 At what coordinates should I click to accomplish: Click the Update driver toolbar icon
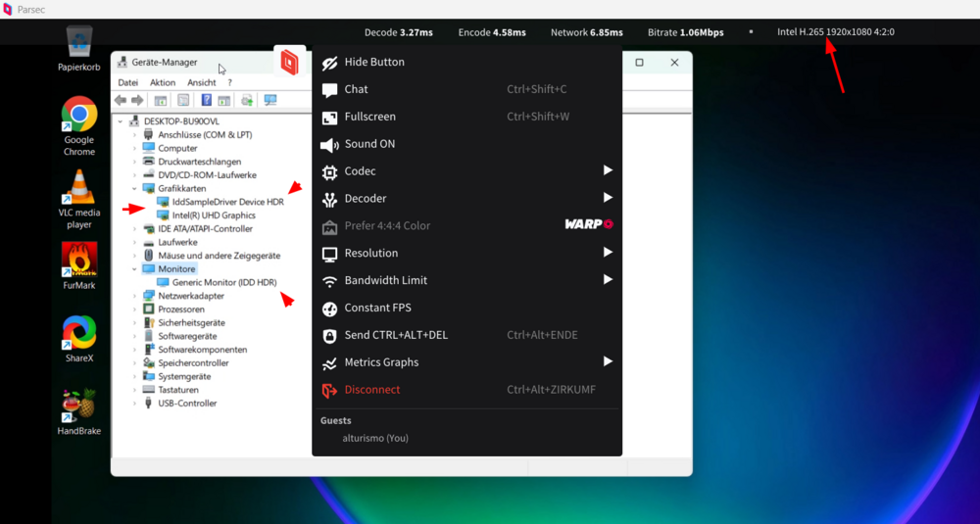247,100
